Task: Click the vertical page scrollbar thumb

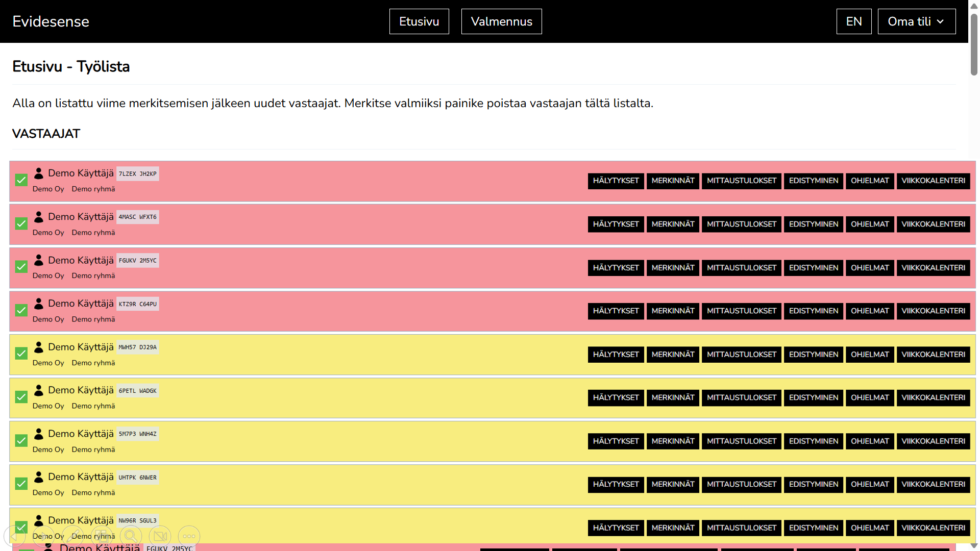Action: point(974,46)
